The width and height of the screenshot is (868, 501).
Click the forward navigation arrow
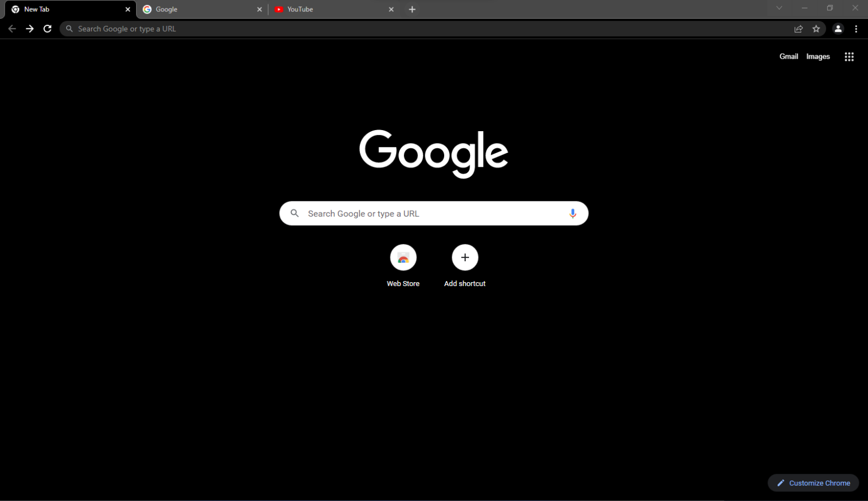[29, 28]
